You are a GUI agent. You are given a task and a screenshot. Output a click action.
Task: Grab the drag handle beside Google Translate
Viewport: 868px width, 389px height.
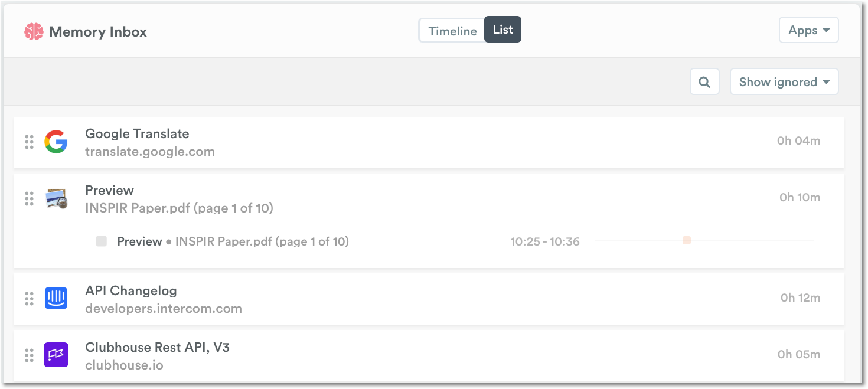tap(29, 142)
